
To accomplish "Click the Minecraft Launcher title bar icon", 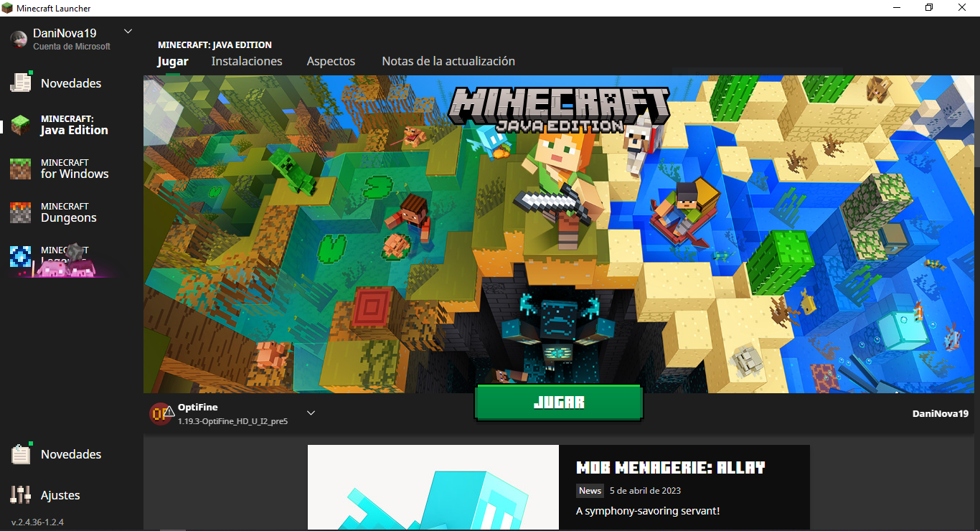I will 8,7.
